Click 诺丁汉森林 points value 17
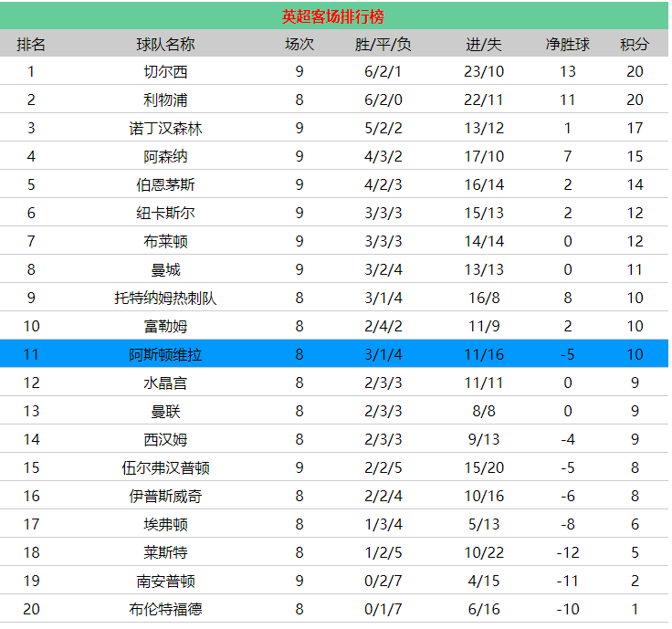 [635, 128]
